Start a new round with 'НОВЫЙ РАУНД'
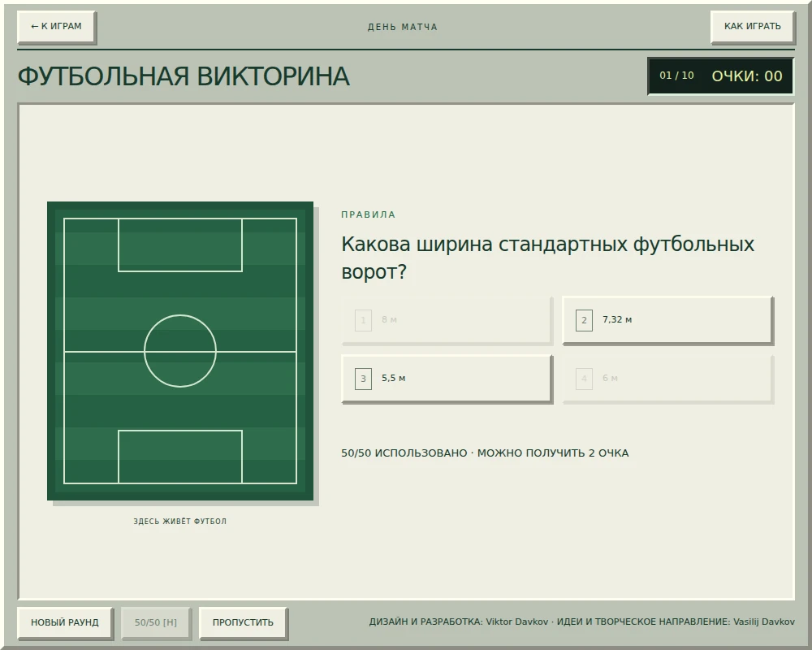The width and height of the screenshot is (812, 650). click(65, 622)
